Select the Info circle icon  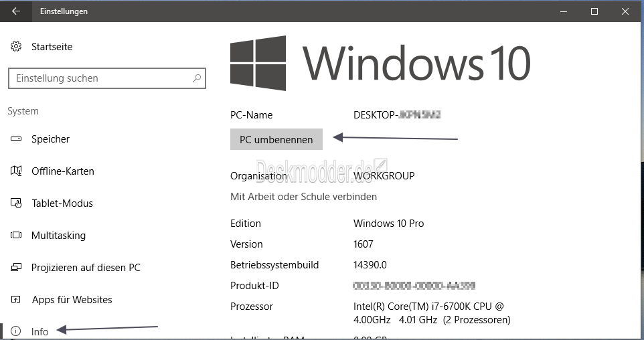(x=16, y=331)
